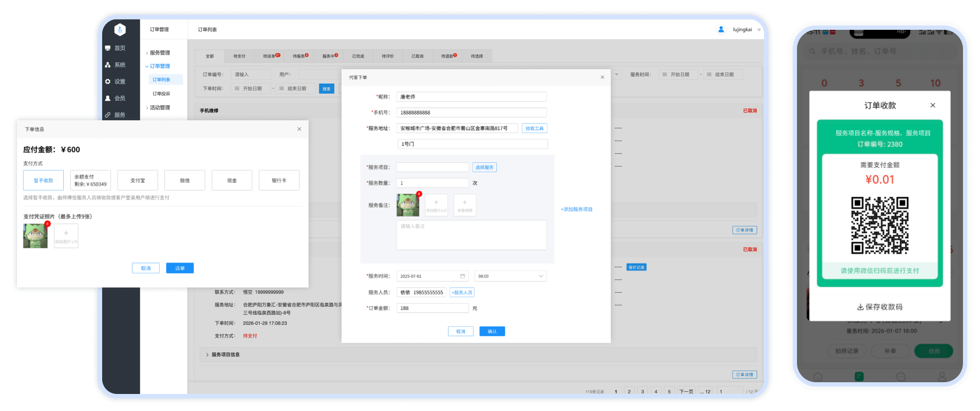Click the +添加服务项目 link
980x411 pixels.
click(577, 209)
